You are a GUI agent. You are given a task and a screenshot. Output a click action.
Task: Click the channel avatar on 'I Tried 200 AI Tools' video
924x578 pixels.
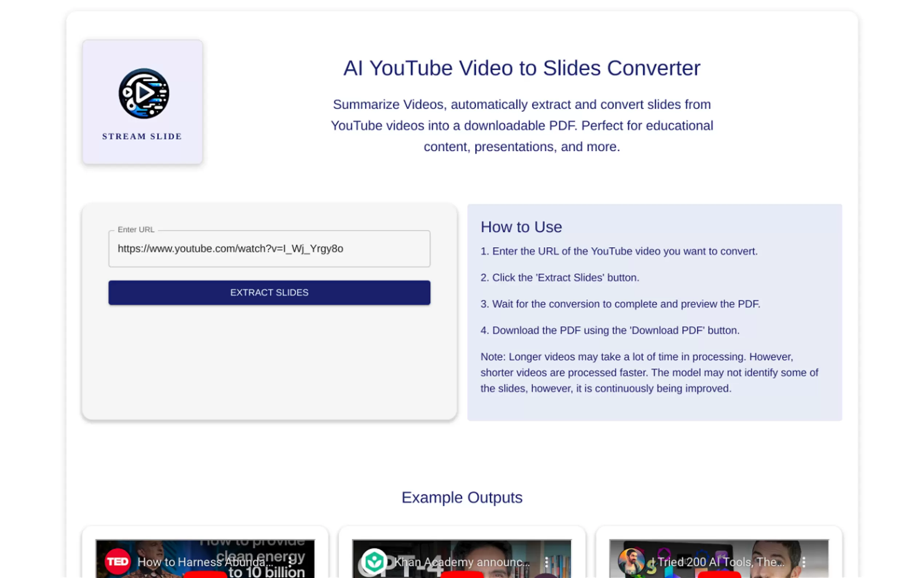point(632,562)
